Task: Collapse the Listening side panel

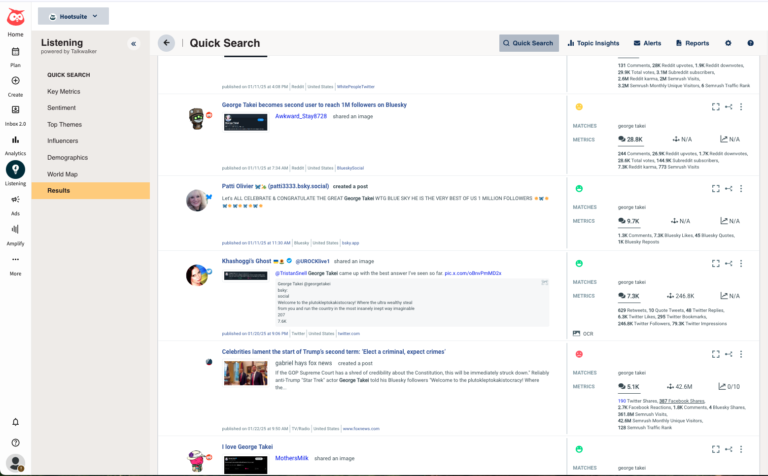Action: pos(133,44)
